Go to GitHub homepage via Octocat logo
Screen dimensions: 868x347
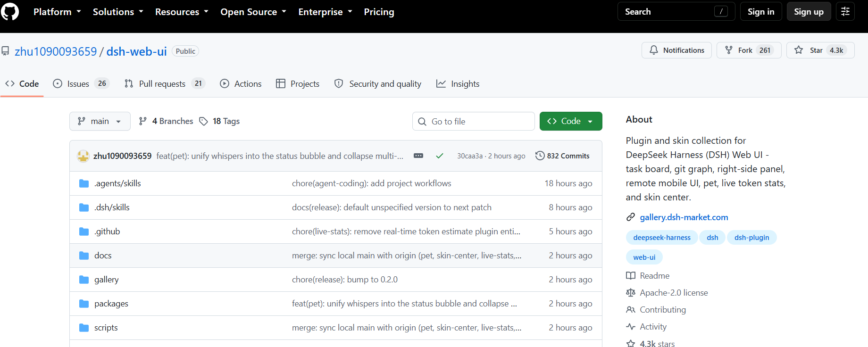(x=9, y=12)
